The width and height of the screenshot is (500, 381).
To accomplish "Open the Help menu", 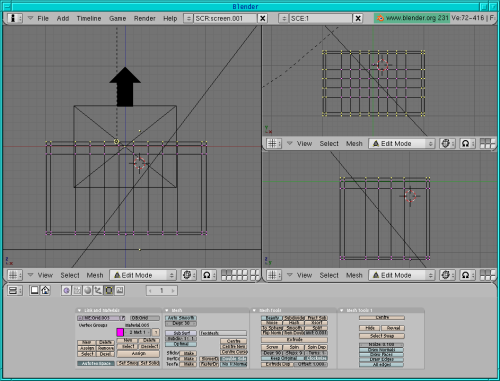I will point(170,18).
